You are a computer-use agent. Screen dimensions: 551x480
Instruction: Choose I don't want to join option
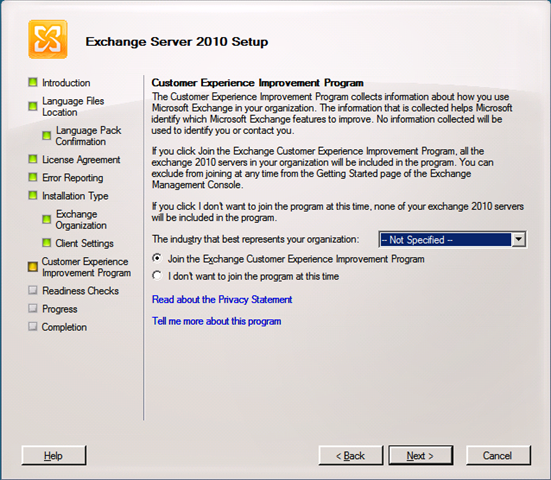pos(157,276)
